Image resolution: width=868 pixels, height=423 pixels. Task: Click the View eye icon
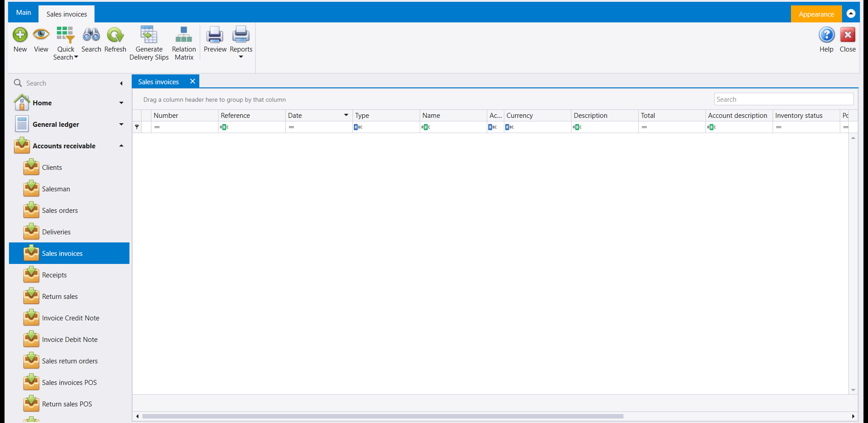click(x=41, y=40)
